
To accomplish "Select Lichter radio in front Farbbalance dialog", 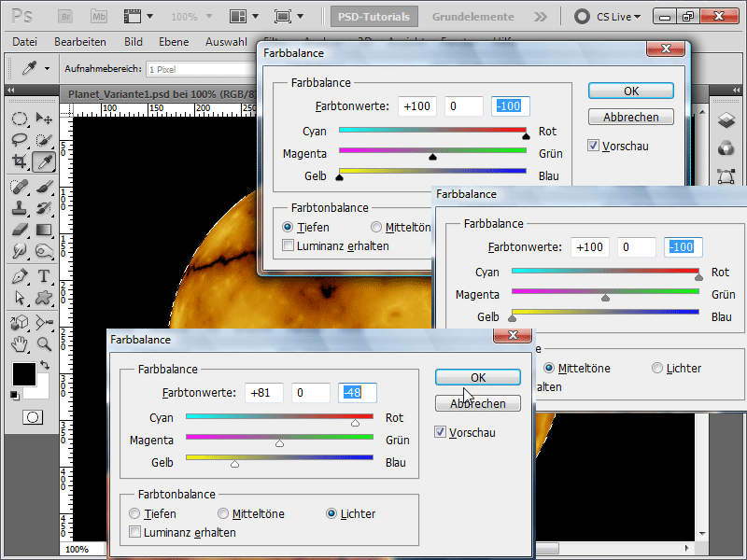I will [331, 514].
